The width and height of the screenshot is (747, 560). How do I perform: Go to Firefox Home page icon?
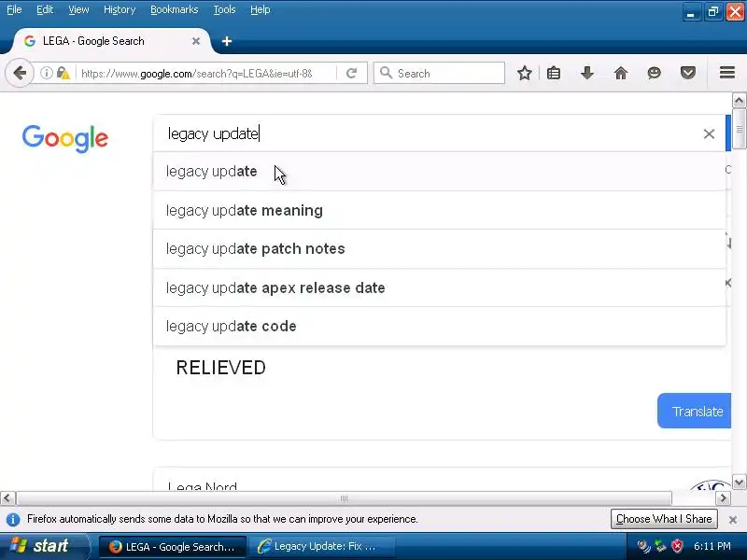pyautogui.click(x=621, y=74)
